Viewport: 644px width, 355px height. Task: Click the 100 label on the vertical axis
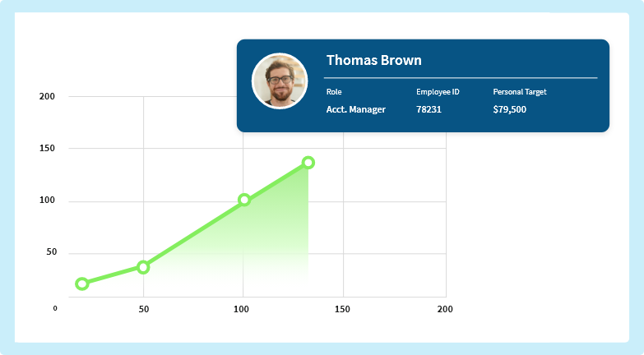click(x=47, y=201)
